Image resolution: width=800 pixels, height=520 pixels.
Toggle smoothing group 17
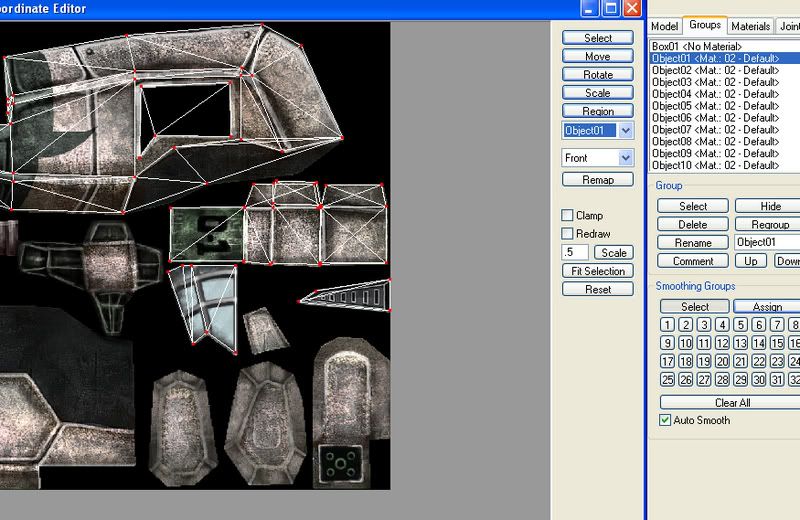tap(667, 362)
